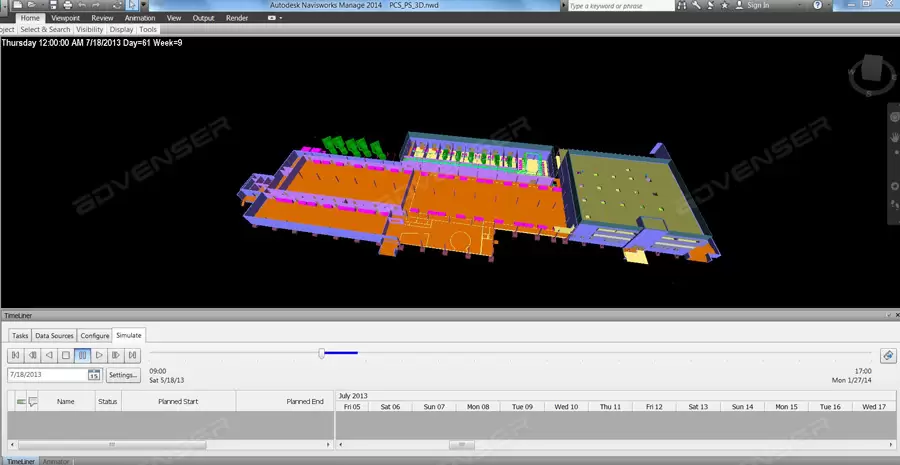Click the Planned Start column header
The width and height of the screenshot is (900, 465).
[x=179, y=401]
